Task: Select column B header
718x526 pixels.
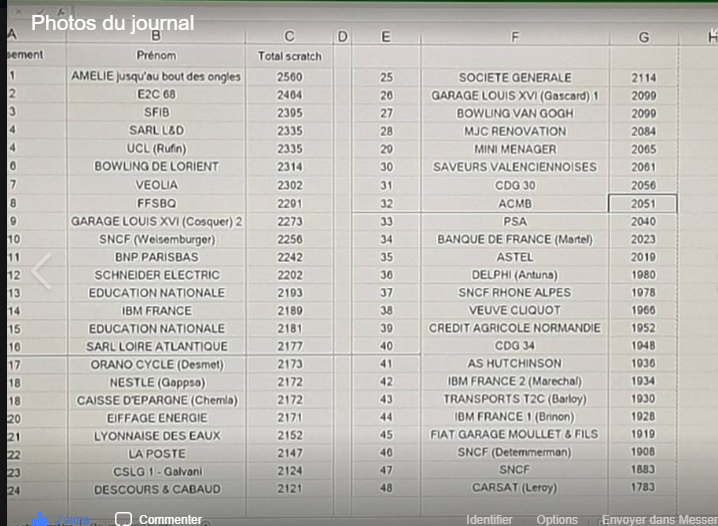Action: [156, 36]
